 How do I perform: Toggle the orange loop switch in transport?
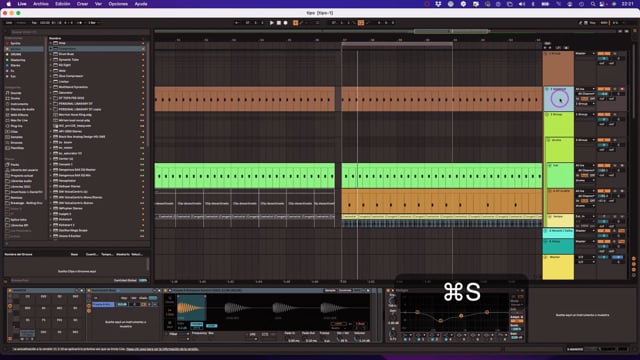[361, 23]
